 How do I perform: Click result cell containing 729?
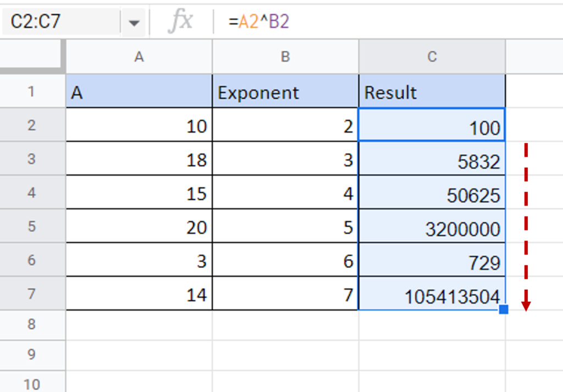(x=432, y=260)
